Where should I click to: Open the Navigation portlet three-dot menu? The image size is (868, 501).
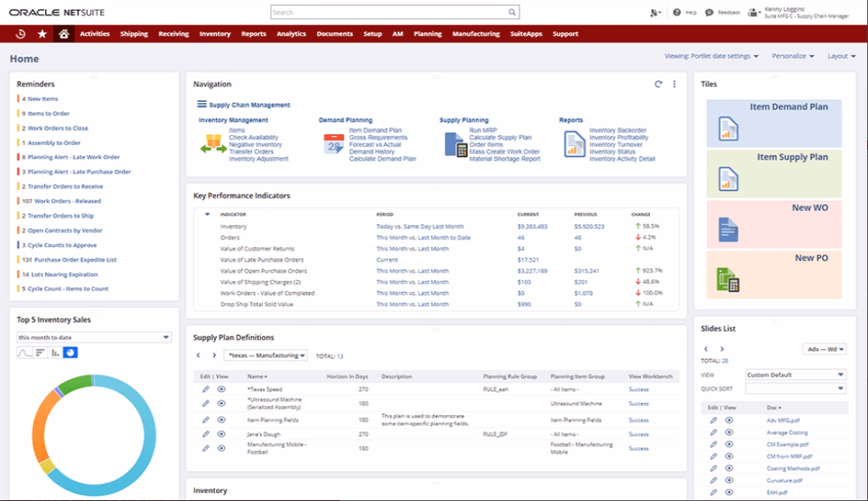674,85
